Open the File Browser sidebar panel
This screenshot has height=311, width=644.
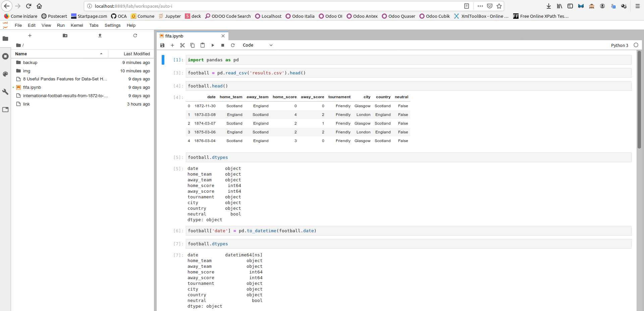click(x=5, y=39)
